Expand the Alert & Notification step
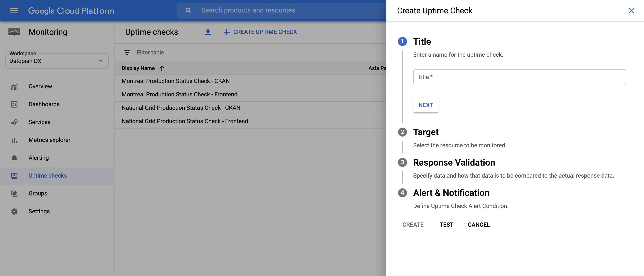The width and height of the screenshot is (644, 276). coord(451,193)
